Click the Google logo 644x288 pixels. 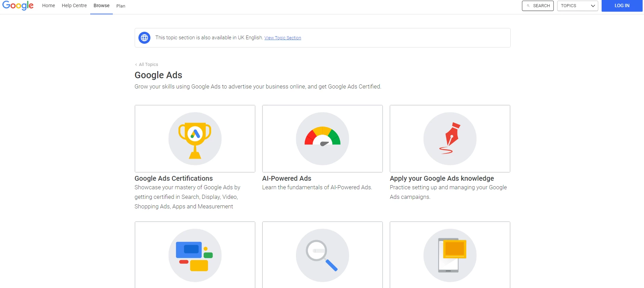(18, 6)
